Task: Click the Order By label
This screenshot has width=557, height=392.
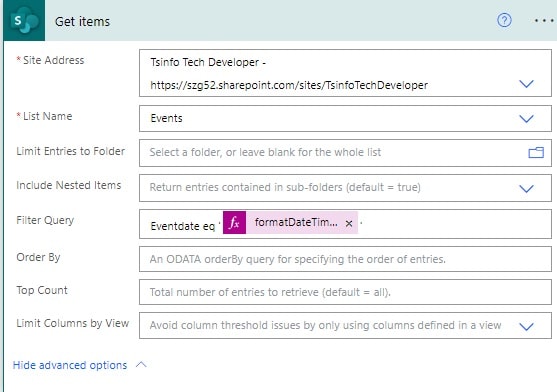Action: pyautogui.click(x=38, y=257)
